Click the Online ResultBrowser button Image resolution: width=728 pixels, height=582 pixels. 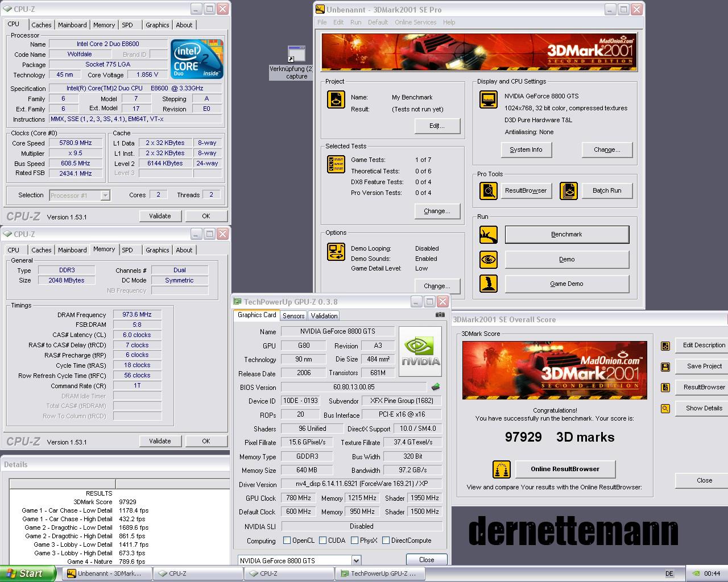565,469
